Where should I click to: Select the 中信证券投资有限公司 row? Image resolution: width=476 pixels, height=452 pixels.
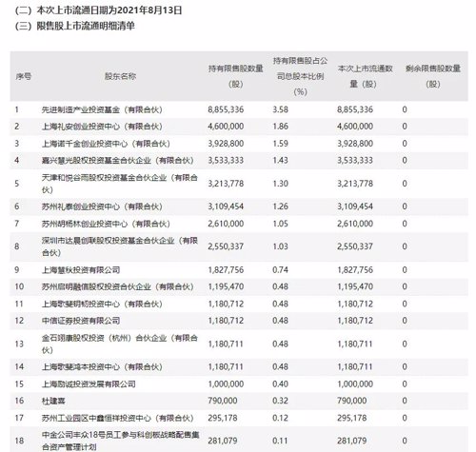(x=239, y=321)
